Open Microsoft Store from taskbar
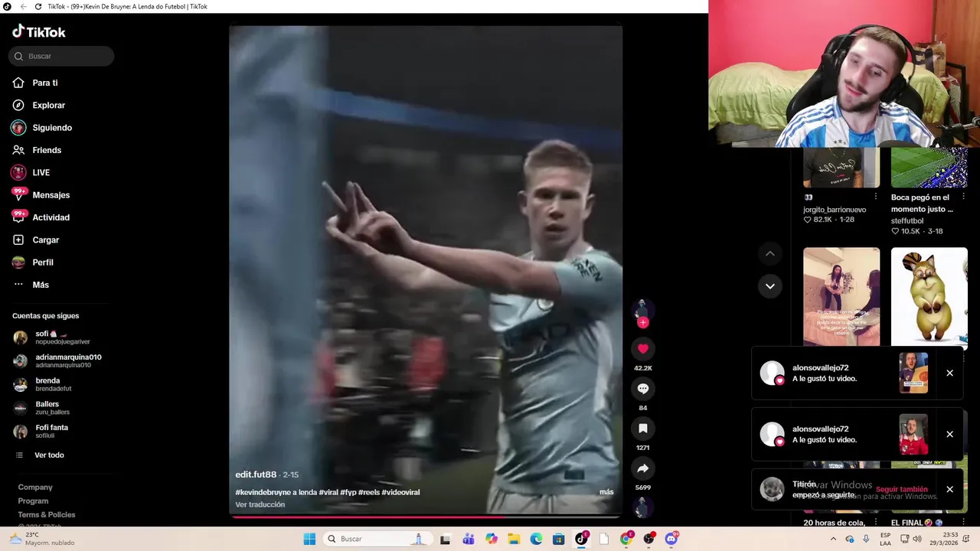This screenshot has height=551, width=980. click(559, 539)
